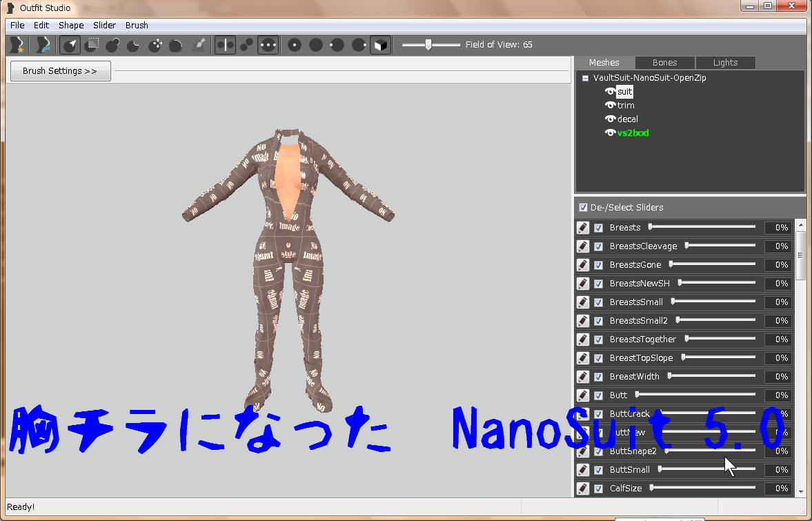The image size is (812, 521).
Task: Select the Inflate brush tool
Action: pos(113,45)
